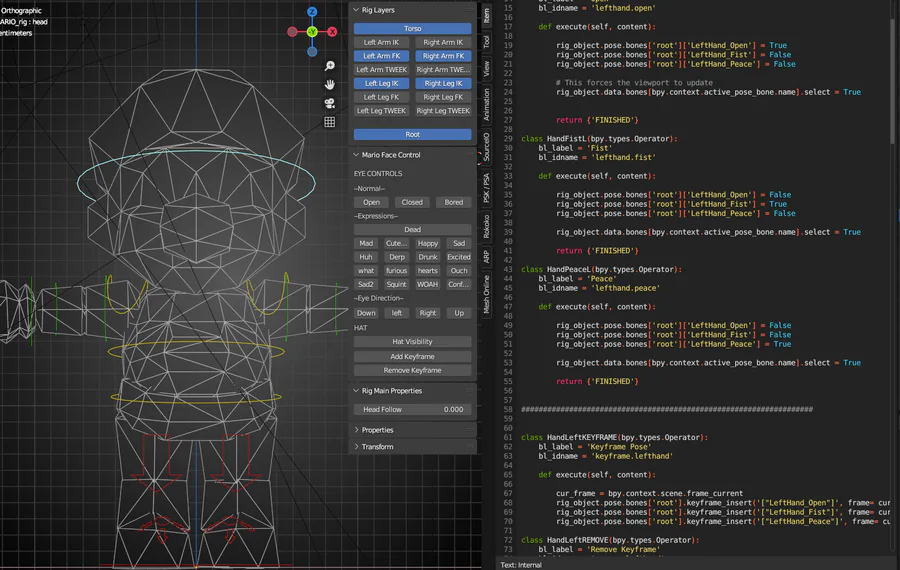Click the text editor vertical scrollbar

click(893, 80)
